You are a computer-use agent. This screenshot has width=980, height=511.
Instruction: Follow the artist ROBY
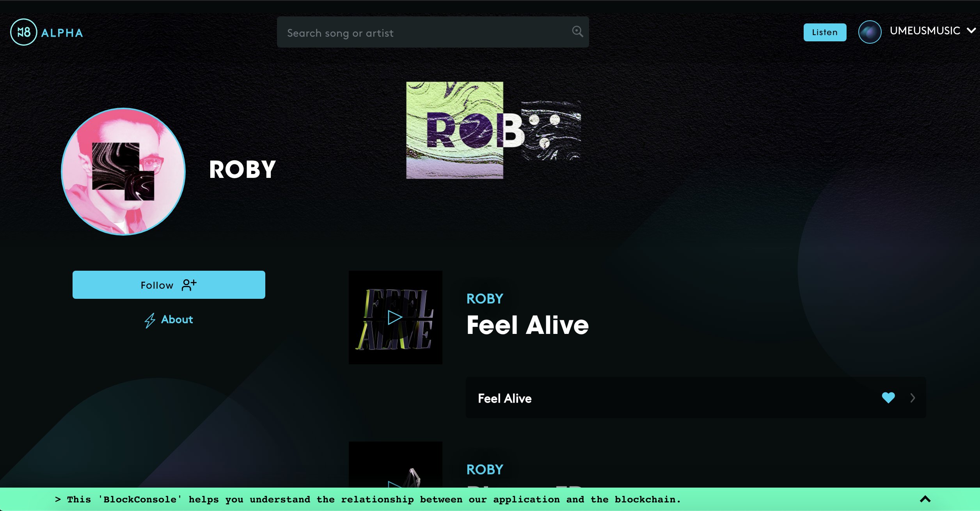coord(169,285)
